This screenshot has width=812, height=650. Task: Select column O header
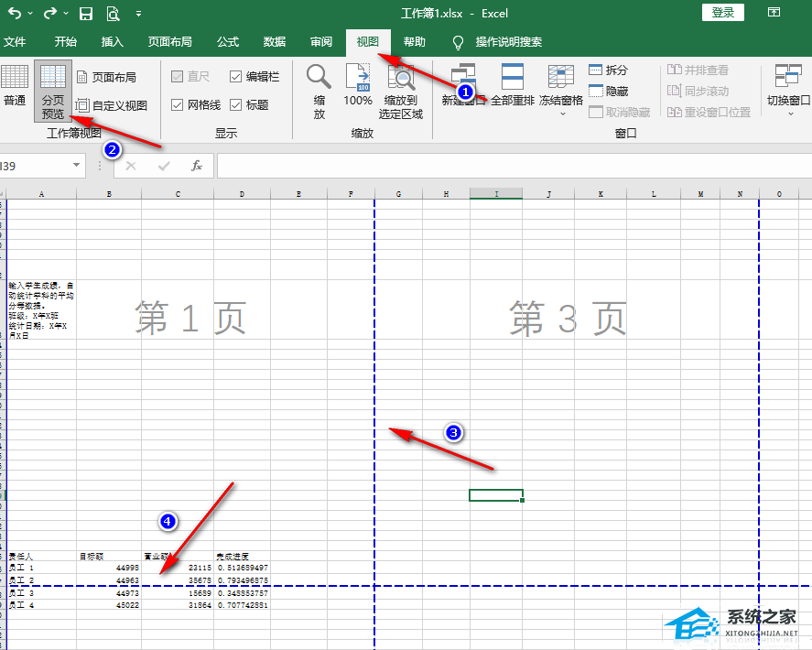click(779, 194)
